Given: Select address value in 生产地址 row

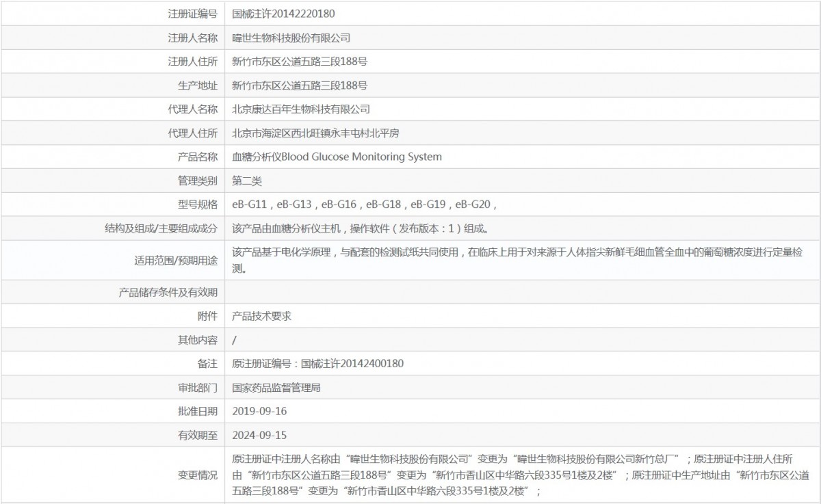Looking at the screenshot, I should [x=300, y=85].
